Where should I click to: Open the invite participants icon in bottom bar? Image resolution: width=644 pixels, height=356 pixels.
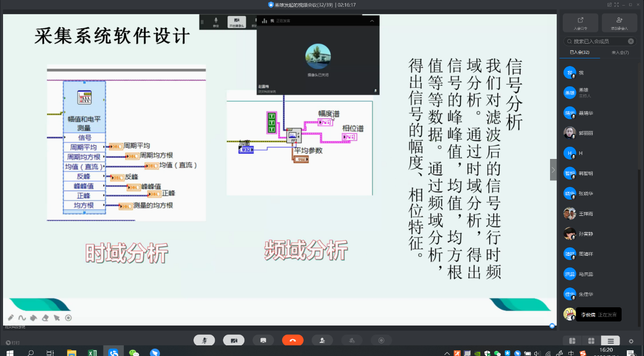(x=322, y=340)
